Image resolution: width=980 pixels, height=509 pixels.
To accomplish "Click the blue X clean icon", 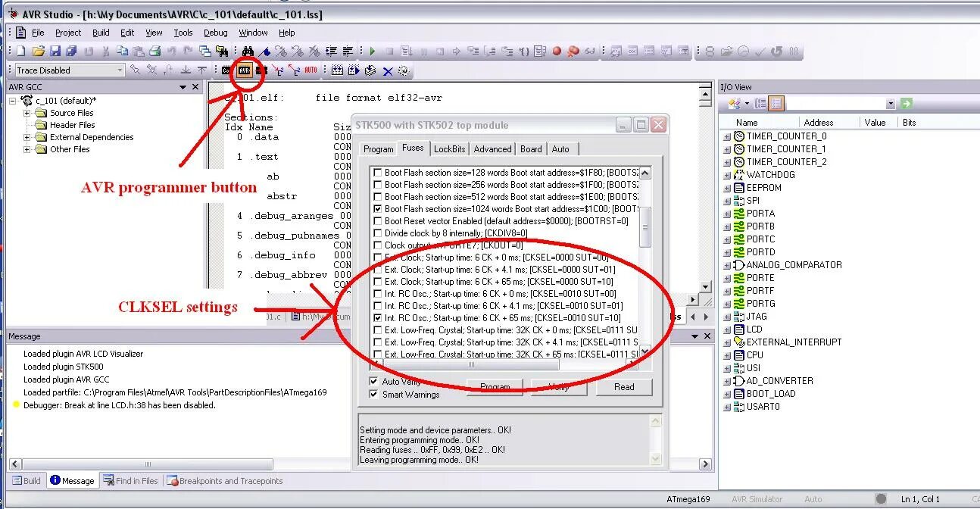I will click(x=388, y=71).
